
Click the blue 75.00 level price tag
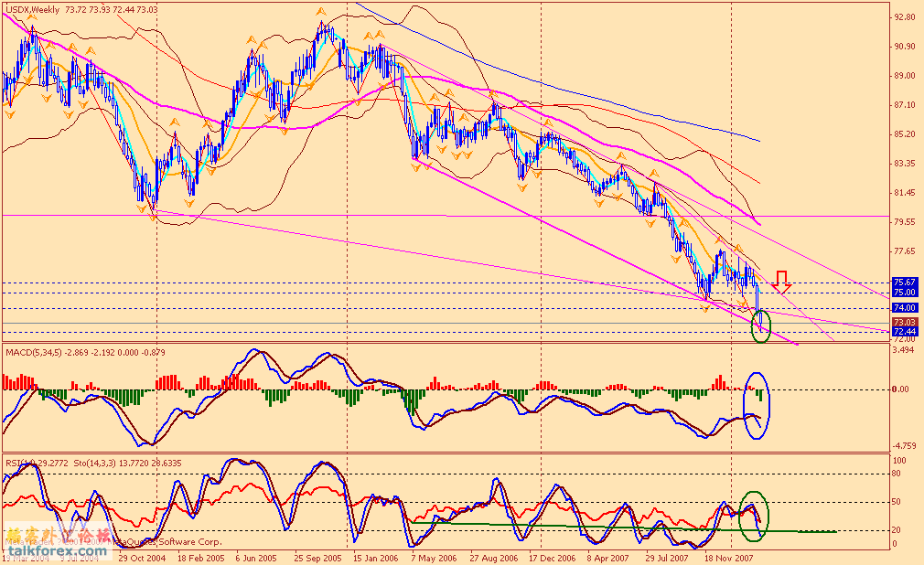tap(905, 293)
